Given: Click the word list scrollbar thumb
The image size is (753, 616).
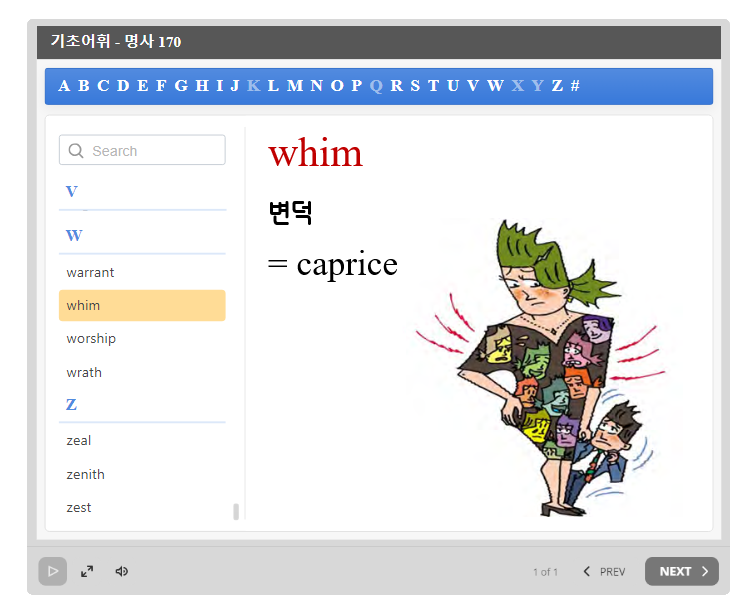Looking at the screenshot, I should pyautogui.click(x=236, y=512).
